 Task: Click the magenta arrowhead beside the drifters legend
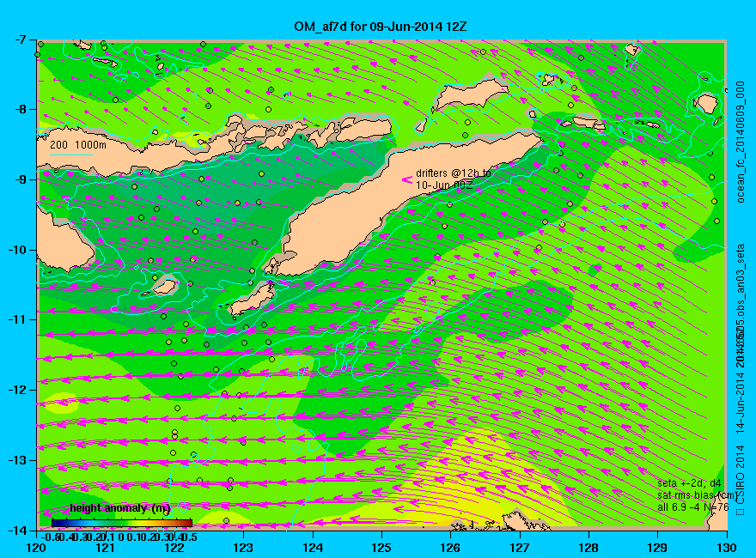(x=407, y=179)
